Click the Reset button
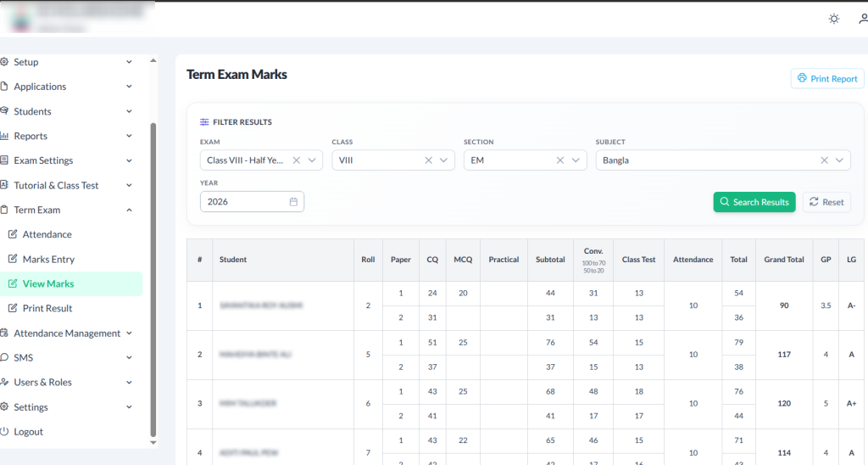 pyautogui.click(x=826, y=202)
